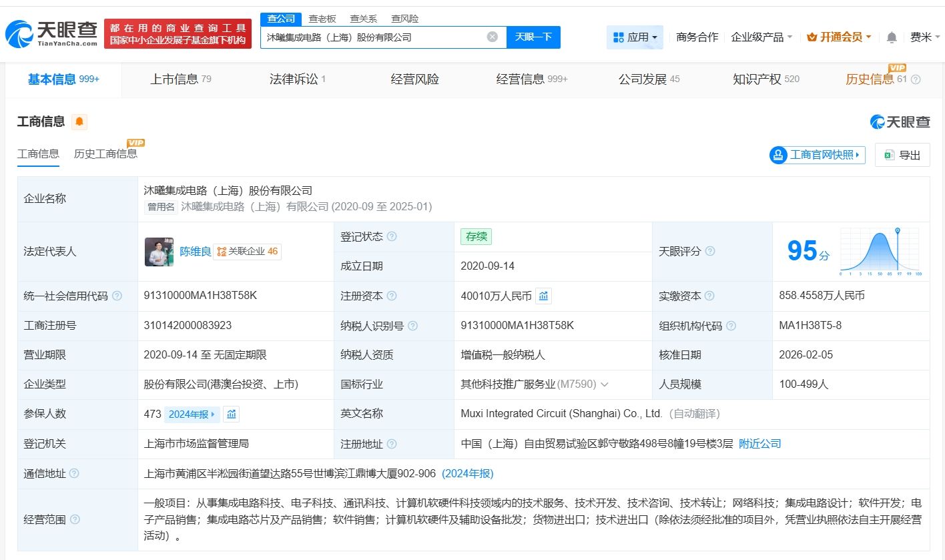
Task: Click help icon next to 经营范围
Action: [x=75, y=519]
